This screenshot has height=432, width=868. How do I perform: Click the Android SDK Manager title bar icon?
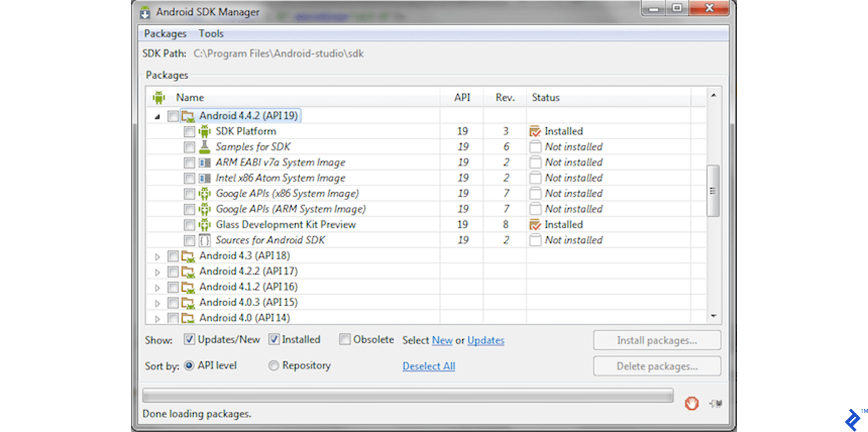[145, 12]
